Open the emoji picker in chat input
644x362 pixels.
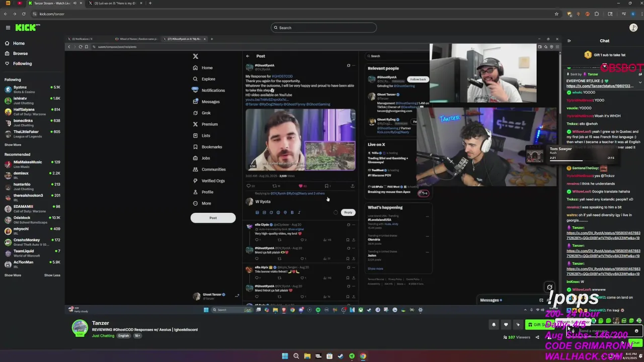tap(636, 331)
